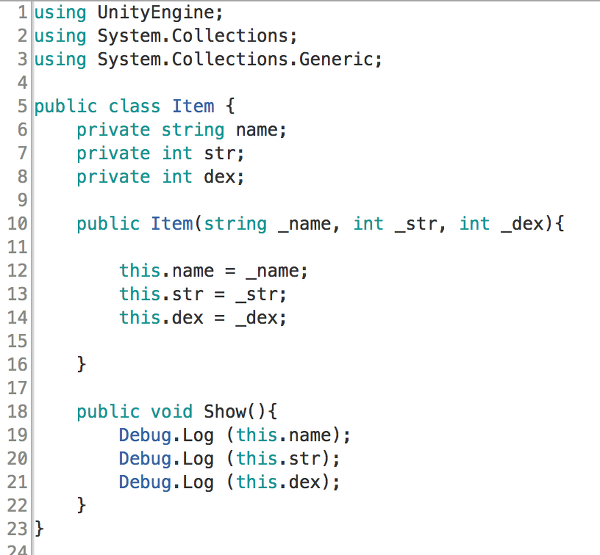Click line number 15 in the gutter
This screenshot has height=555, width=600.
click(18, 341)
